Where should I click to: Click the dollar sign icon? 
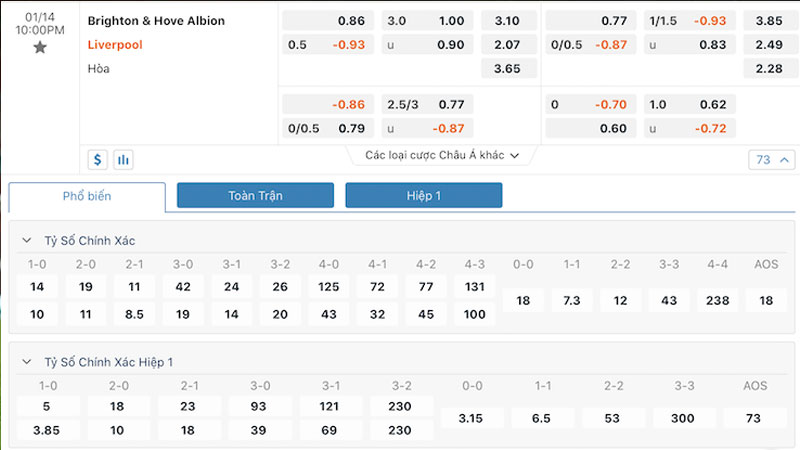98,159
